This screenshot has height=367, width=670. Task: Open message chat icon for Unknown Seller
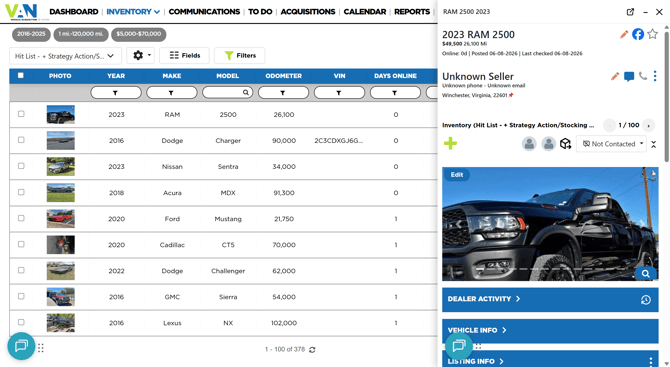click(x=629, y=76)
